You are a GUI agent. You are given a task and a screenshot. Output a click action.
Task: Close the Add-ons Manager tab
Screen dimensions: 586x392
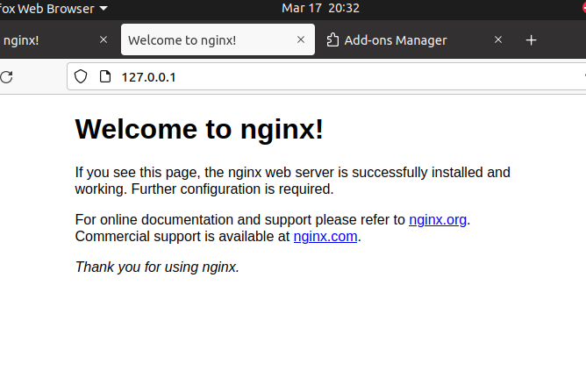click(498, 39)
